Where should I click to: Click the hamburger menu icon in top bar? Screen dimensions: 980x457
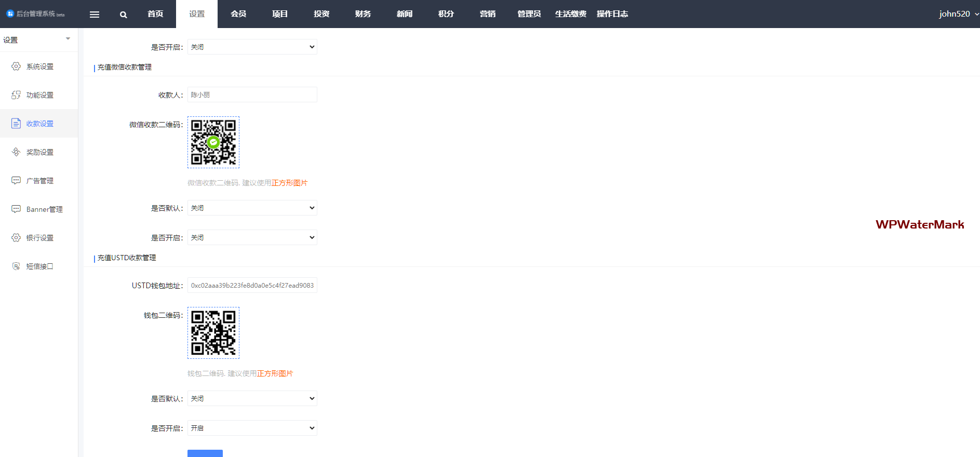coord(95,15)
